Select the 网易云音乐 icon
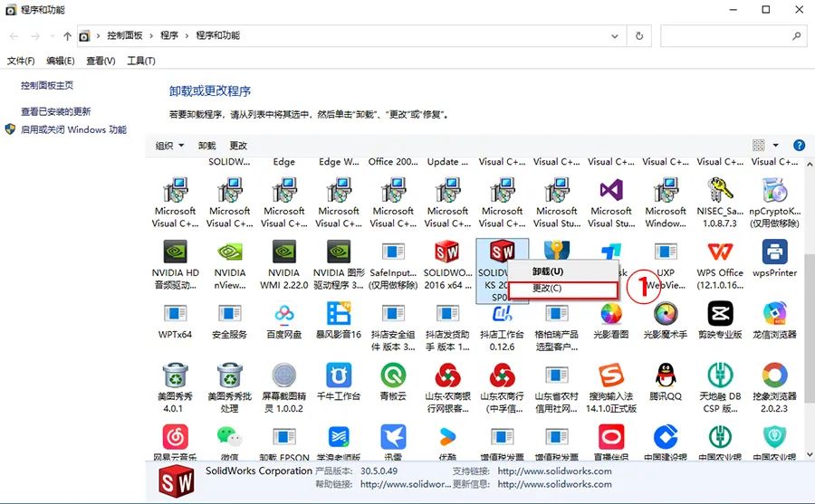 pyautogui.click(x=176, y=437)
